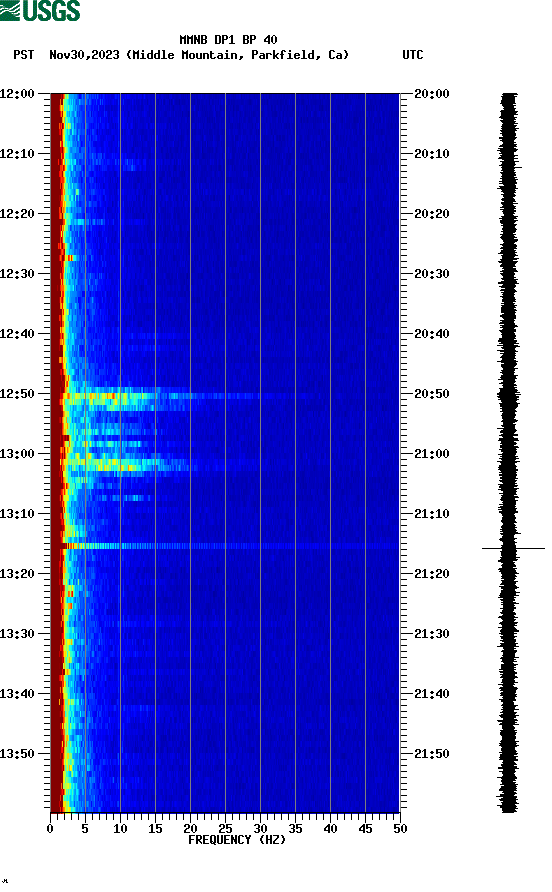Click the '21:40' UTC time label

click(431, 693)
